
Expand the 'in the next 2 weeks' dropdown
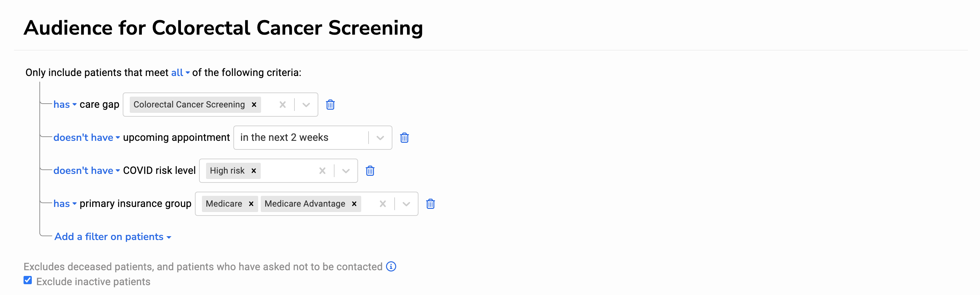click(380, 138)
